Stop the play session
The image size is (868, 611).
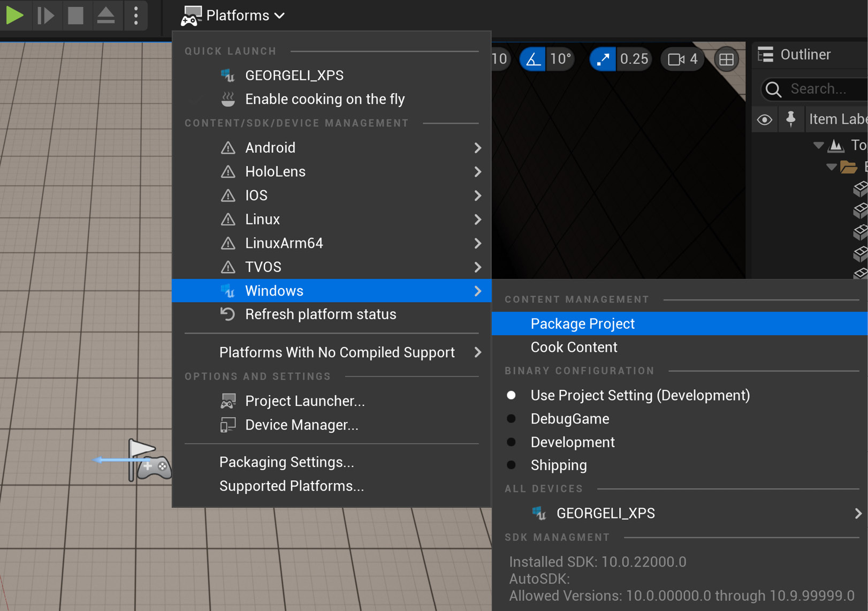click(75, 15)
